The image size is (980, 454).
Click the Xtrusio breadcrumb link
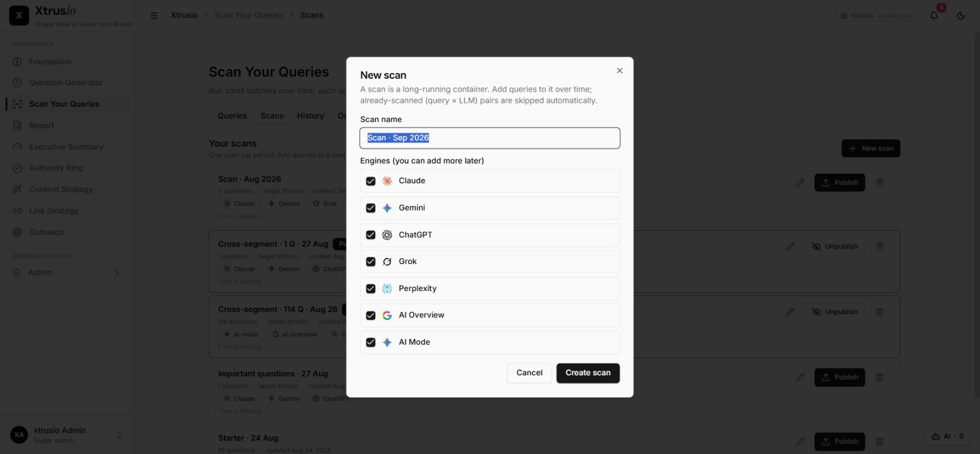tap(184, 15)
